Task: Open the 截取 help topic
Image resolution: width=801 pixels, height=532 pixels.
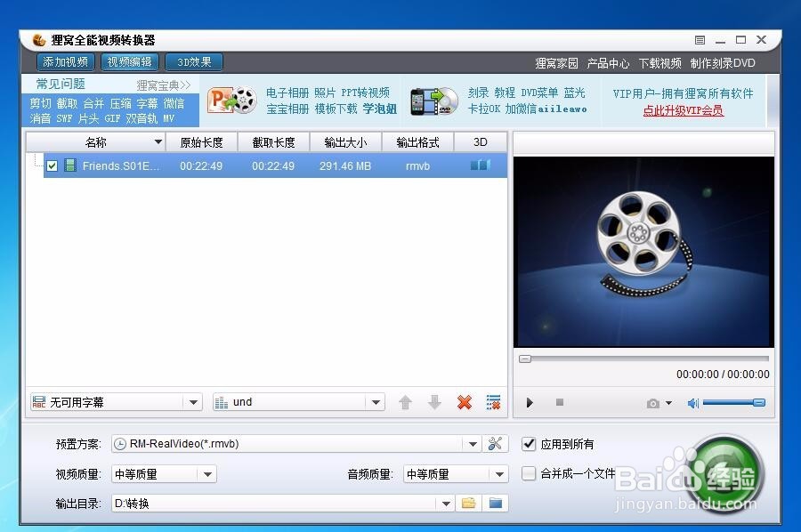Action: coord(67,104)
